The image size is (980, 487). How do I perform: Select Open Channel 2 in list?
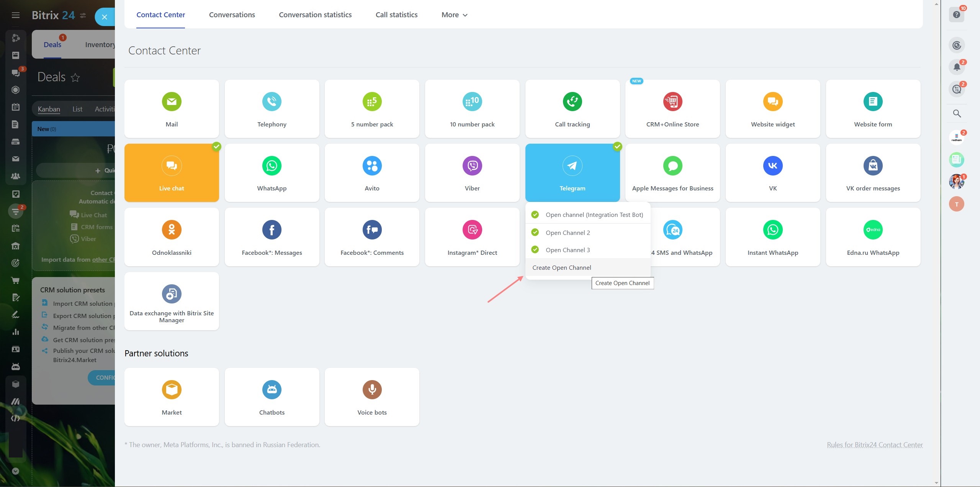(x=568, y=233)
